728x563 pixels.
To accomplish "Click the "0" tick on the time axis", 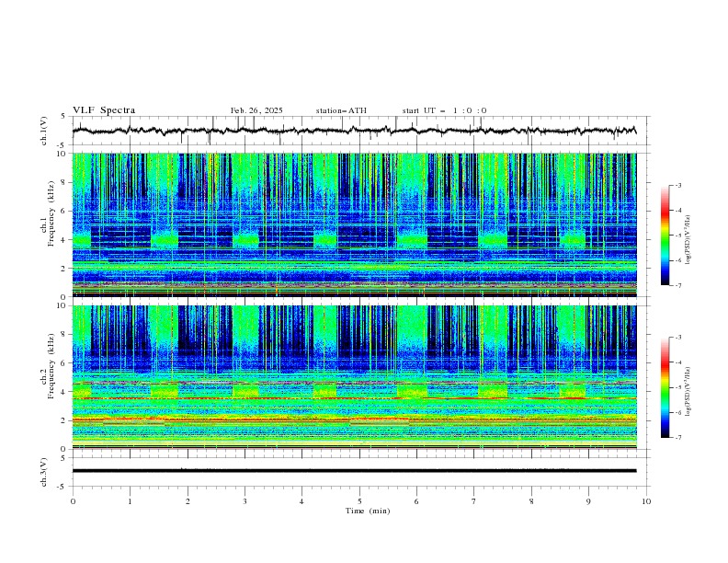I will click(x=73, y=501).
